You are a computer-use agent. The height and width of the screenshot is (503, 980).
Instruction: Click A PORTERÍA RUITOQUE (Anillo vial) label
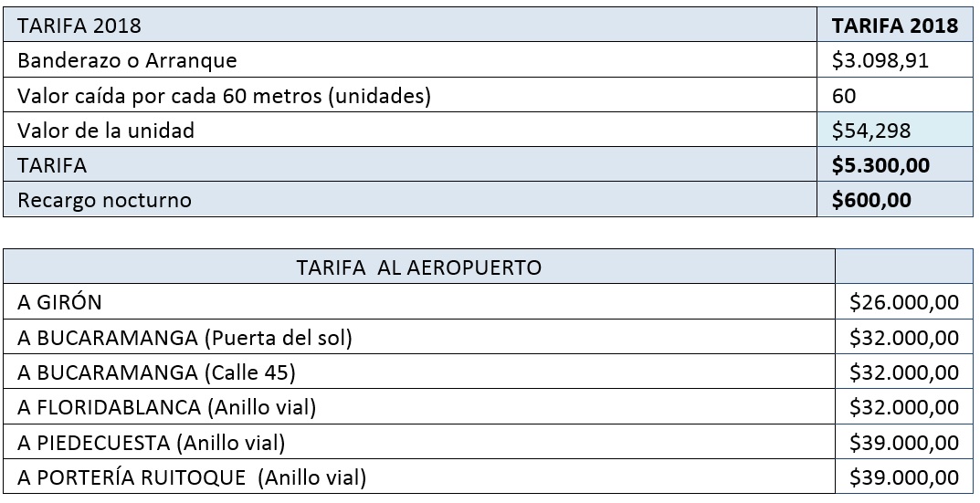coord(192,477)
